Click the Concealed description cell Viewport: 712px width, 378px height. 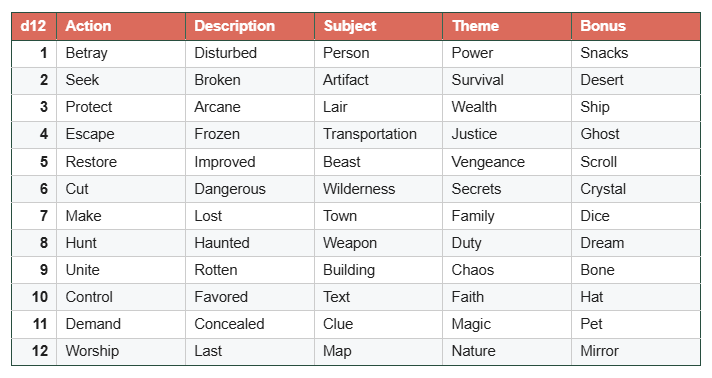click(x=250, y=324)
